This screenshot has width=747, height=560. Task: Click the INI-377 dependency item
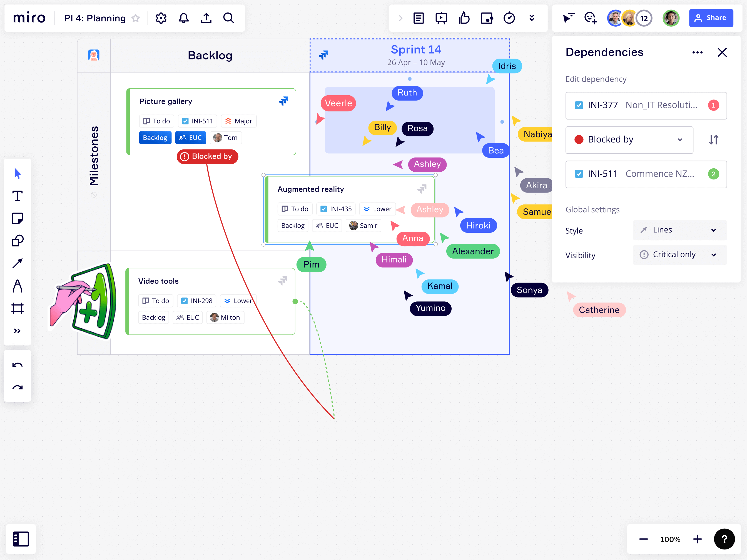point(646,105)
